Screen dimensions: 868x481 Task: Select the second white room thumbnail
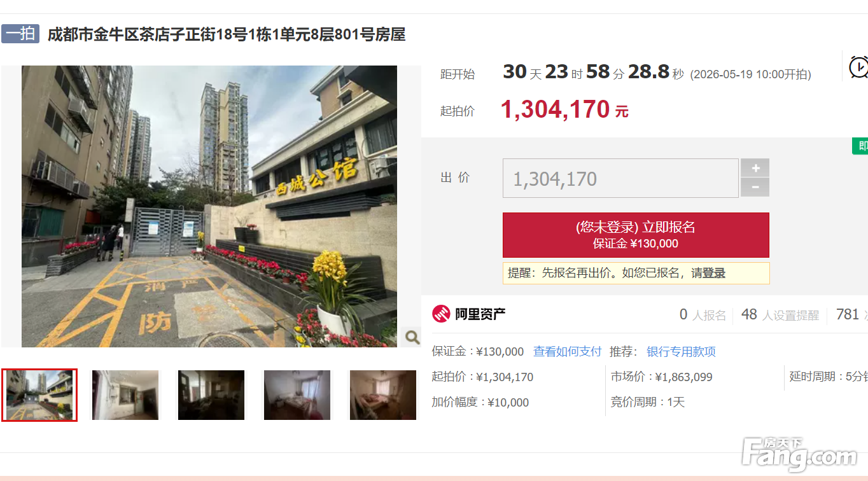[125, 395]
